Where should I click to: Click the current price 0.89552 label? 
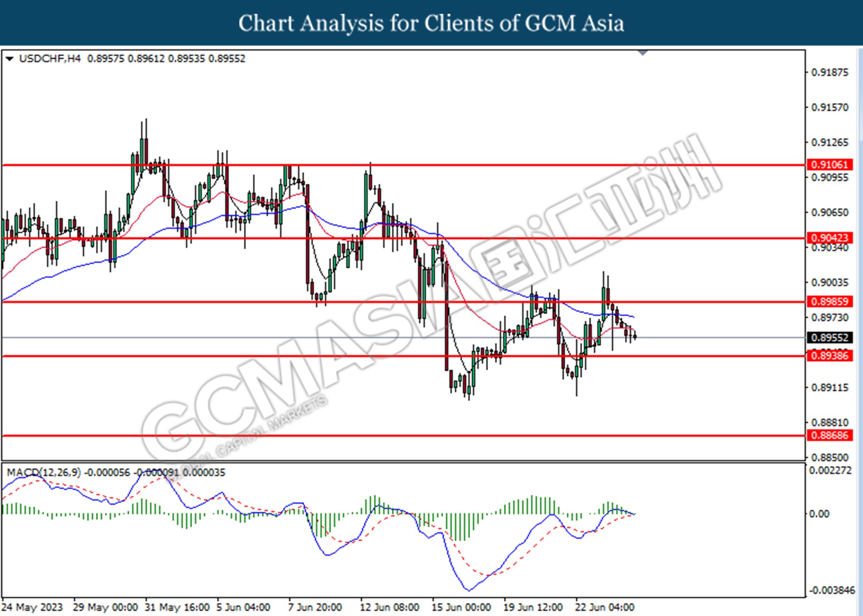829,337
